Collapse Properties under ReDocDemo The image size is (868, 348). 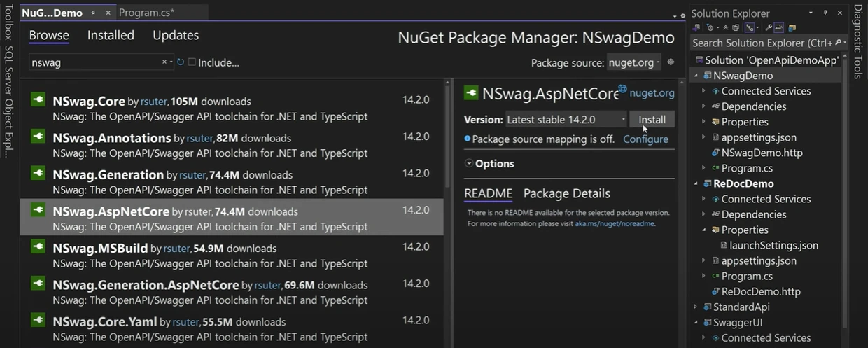(704, 230)
